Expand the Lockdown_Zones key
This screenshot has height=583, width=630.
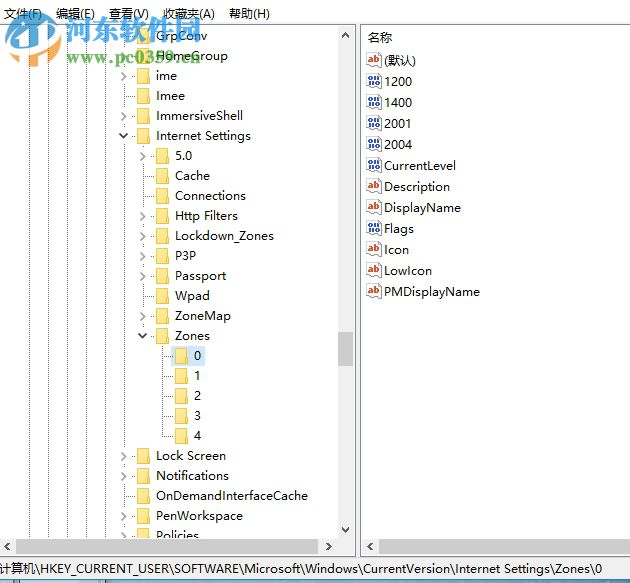coord(142,236)
